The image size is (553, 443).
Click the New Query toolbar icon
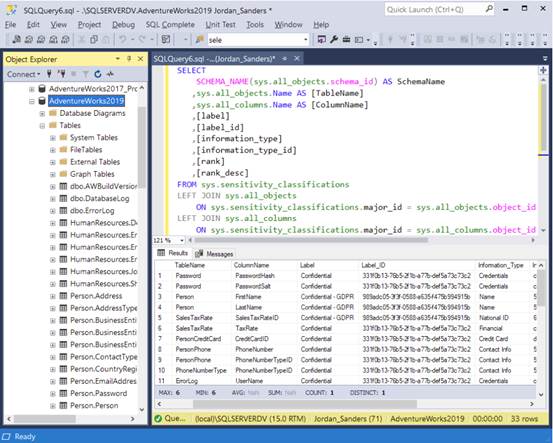(17, 40)
